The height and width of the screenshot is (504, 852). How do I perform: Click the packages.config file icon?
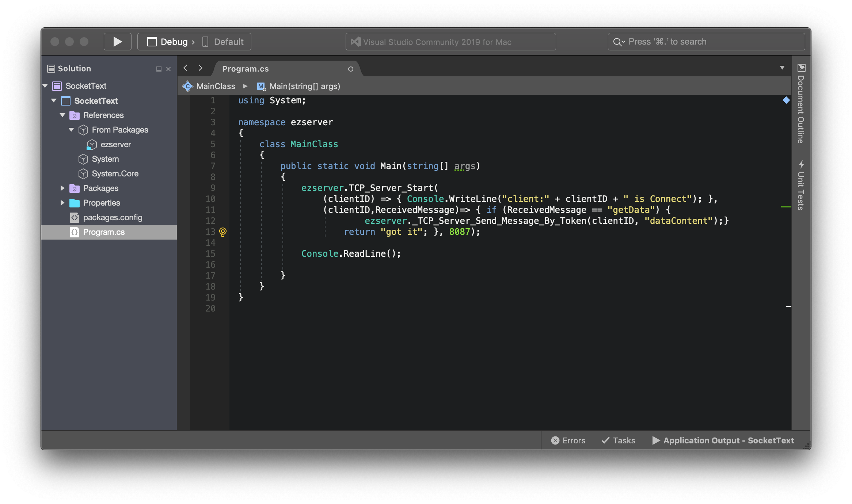75,218
